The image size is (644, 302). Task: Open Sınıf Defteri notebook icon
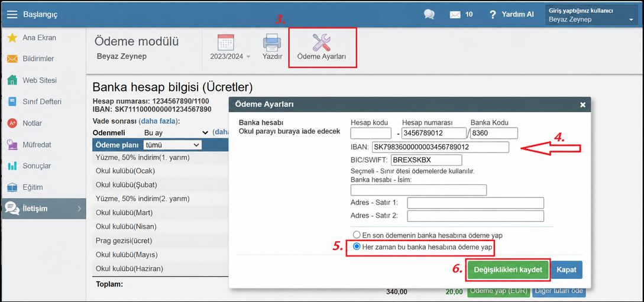(12, 101)
